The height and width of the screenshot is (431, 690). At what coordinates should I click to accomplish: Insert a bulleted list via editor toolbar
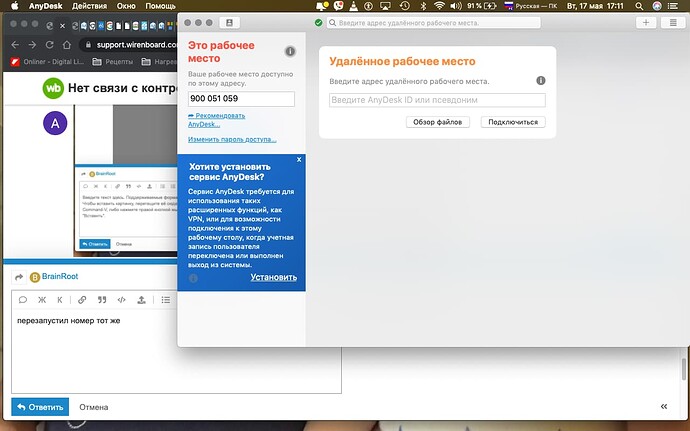click(x=165, y=300)
